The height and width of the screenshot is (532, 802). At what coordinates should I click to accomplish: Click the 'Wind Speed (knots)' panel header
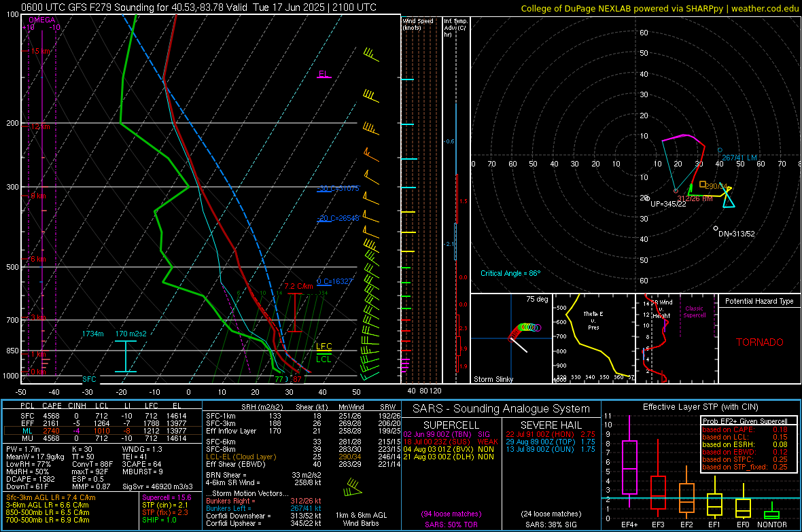[x=418, y=24]
